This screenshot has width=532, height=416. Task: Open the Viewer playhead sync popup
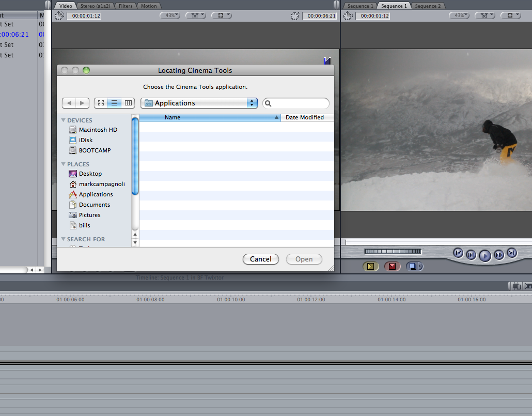196,16
